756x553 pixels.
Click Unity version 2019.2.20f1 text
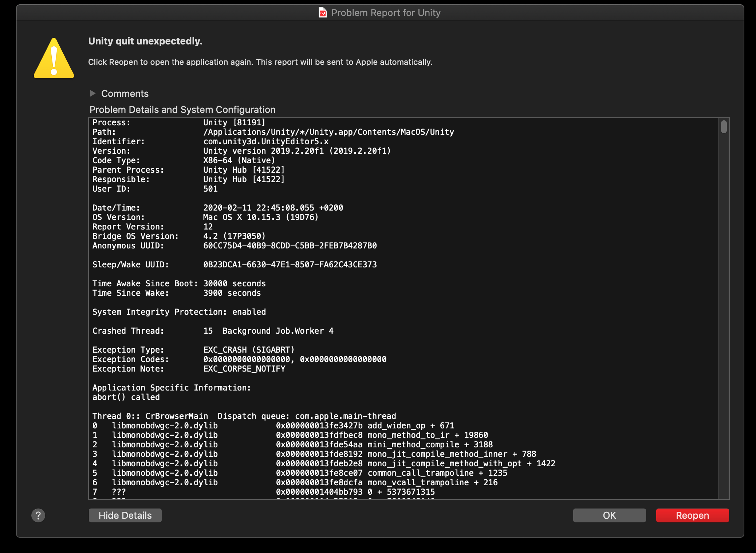(297, 151)
